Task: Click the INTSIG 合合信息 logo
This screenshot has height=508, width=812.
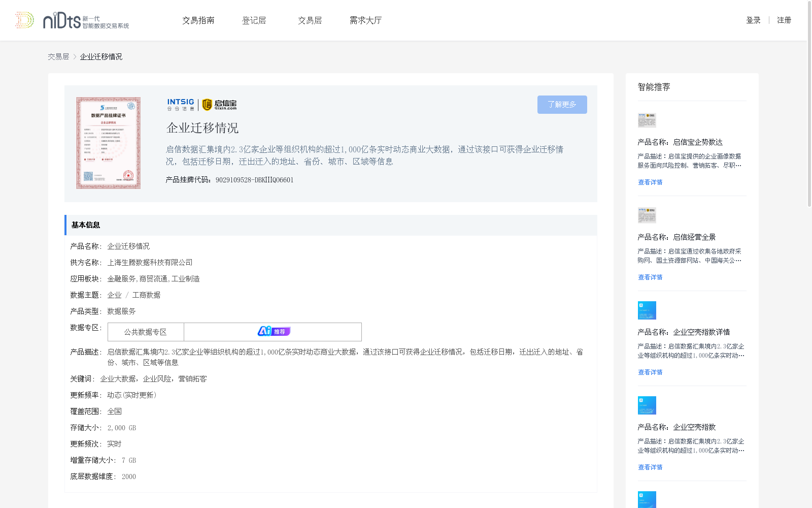Action: 181,105
